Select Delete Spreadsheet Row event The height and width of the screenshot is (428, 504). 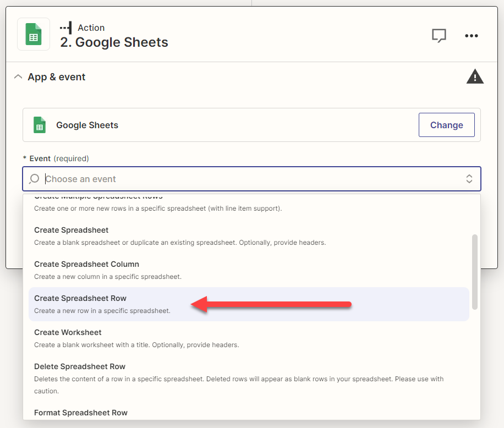[249, 378]
